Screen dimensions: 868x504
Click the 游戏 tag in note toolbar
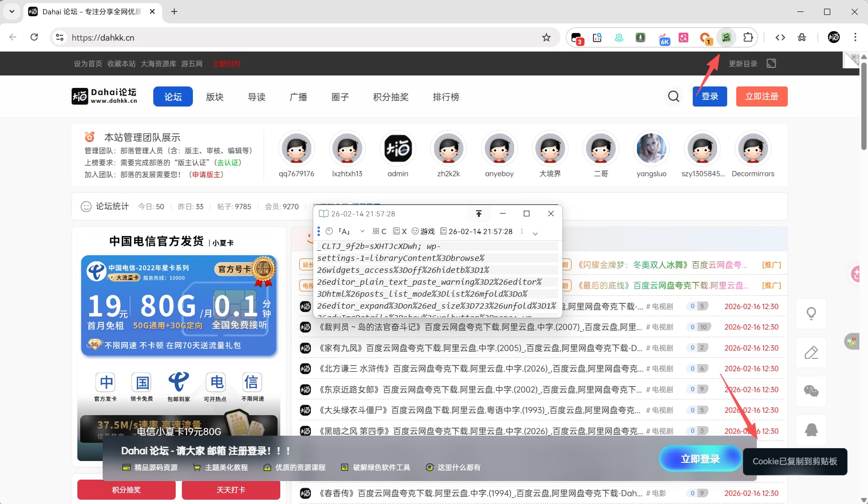[x=423, y=231]
